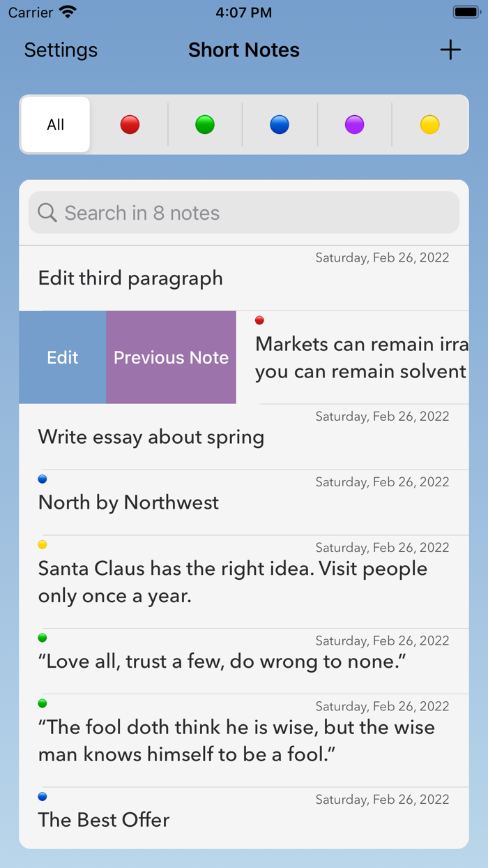Select the purple color filter

click(x=355, y=124)
